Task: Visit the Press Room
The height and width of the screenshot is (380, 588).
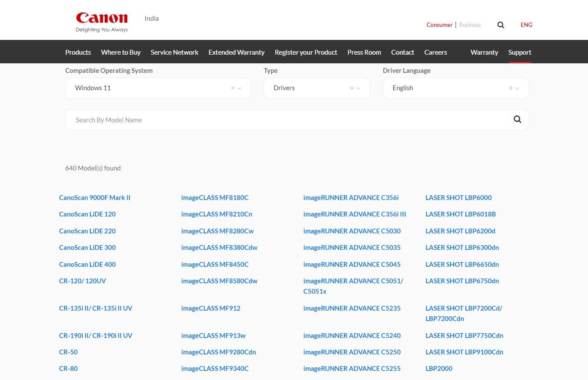Action: pos(364,52)
